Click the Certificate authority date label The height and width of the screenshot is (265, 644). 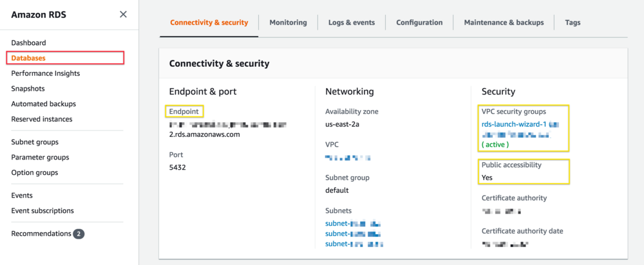pos(522,231)
